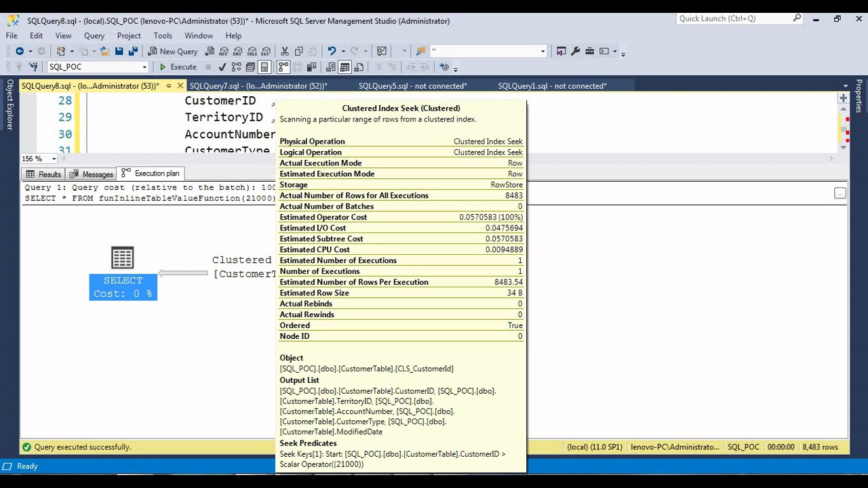
Task: Close the SQLQuery8.sql tab
Action: [180, 86]
